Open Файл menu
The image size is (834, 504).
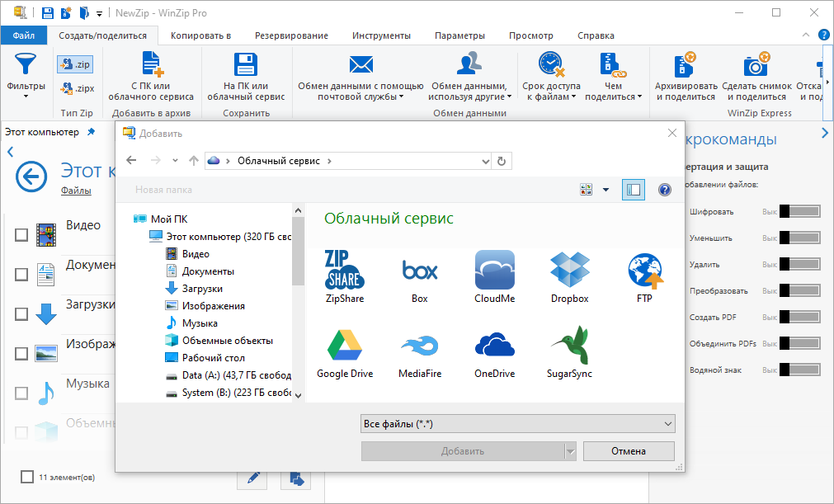pos(23,35)
